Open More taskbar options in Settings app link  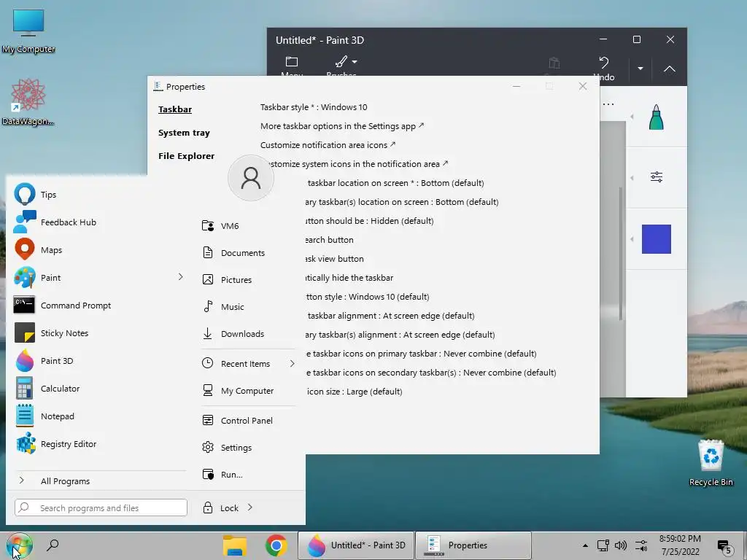342,126
